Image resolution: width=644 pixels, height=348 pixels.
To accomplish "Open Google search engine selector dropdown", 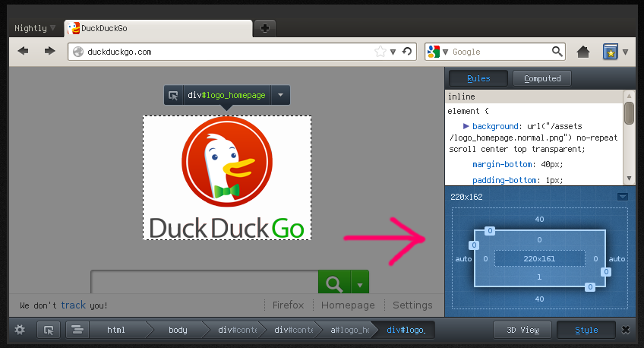I will coord(445,52).
